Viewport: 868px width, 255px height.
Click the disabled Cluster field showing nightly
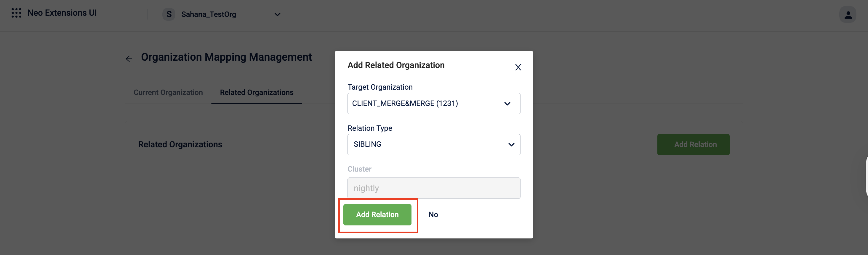click(x=434, y=188)
